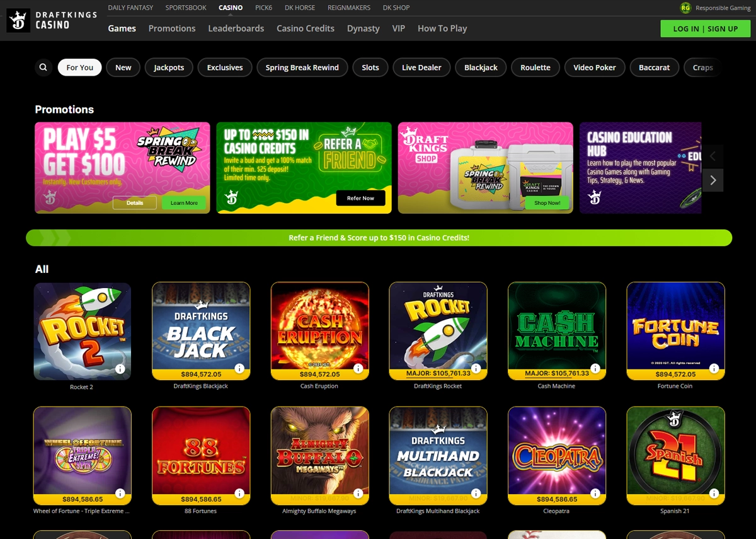Click Refer Now on friend promo
The height and width of the screenshot is (539, 756).
[x=360, y=198]
